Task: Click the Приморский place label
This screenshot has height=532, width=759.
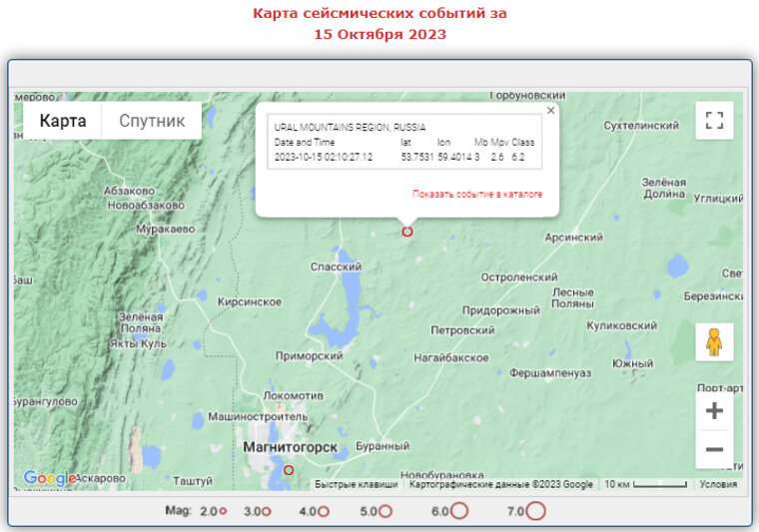Action: click(310, 356)
